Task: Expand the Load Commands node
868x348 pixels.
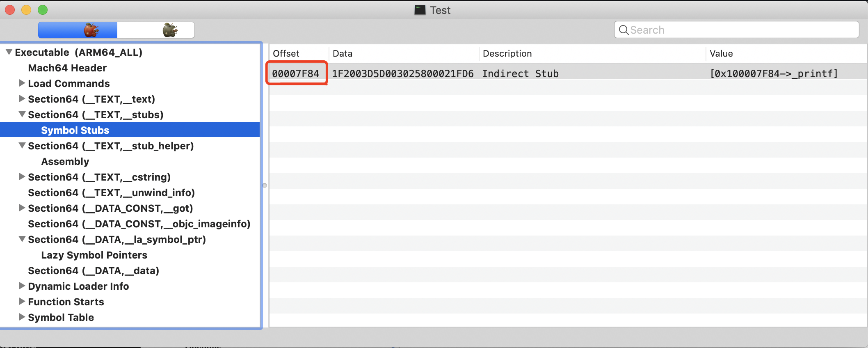Action: (22, 83)
